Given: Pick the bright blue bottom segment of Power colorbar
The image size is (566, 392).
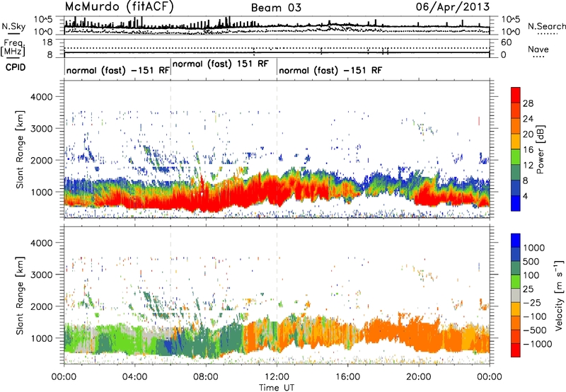Looking at the screenshot, I should click(x=516, y=204).
